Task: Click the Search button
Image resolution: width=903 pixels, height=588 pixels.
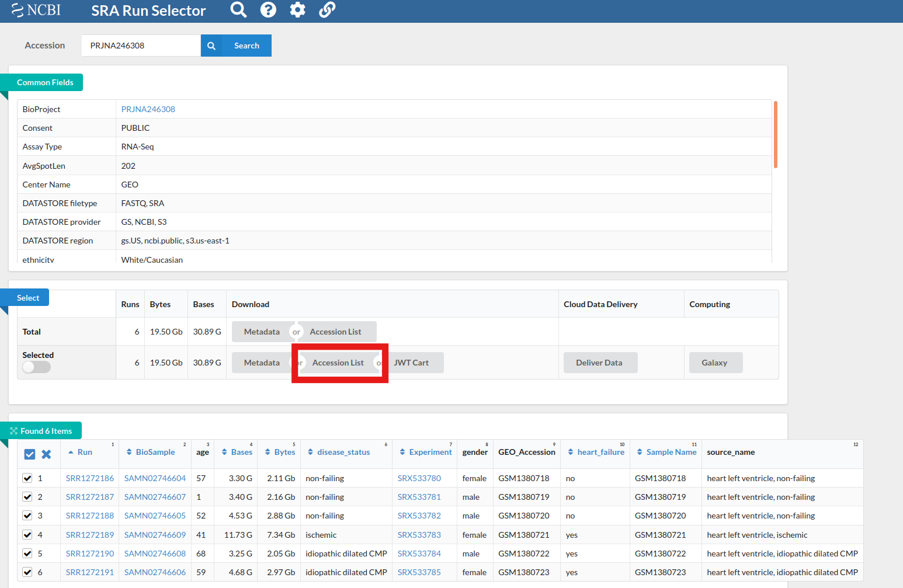Action: [x=246, y=46]
